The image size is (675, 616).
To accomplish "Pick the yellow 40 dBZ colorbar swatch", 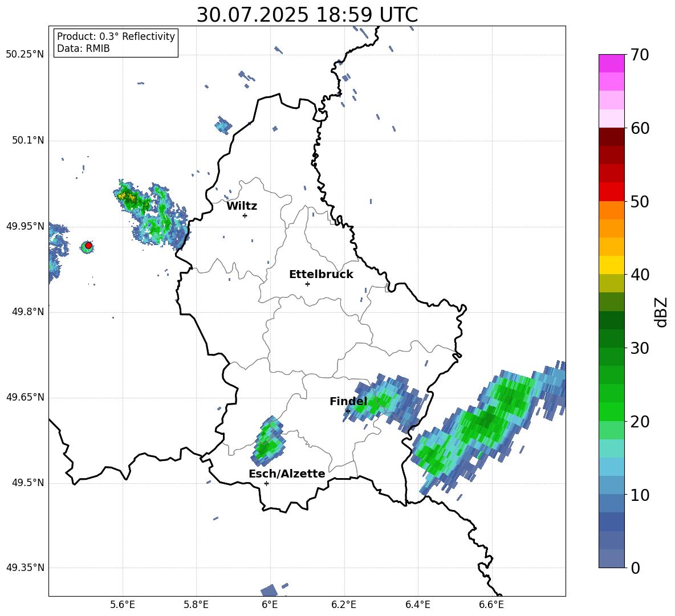I will click(x=611, y=265).
